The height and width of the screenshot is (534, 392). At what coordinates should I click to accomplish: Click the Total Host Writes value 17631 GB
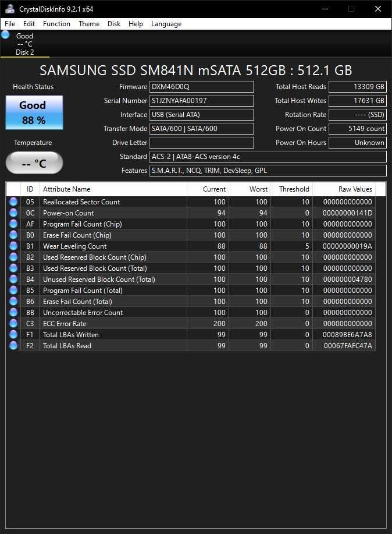pos(358,101)
